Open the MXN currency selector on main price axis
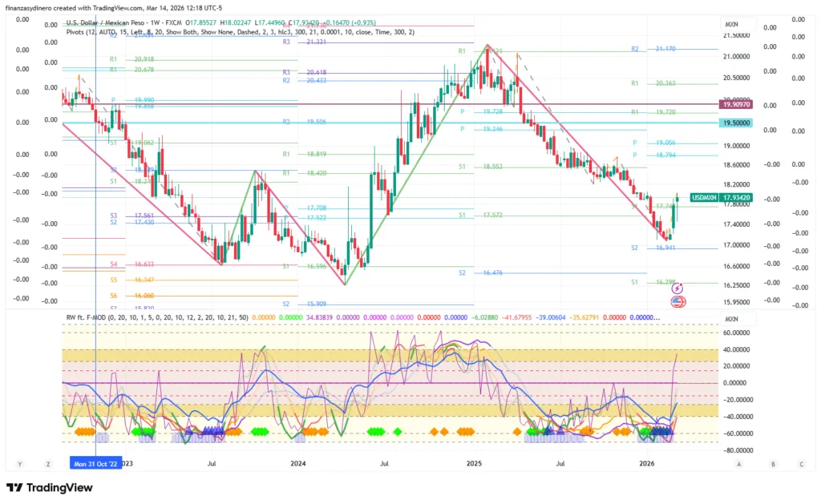821x504 pixels. coord(730,24)
